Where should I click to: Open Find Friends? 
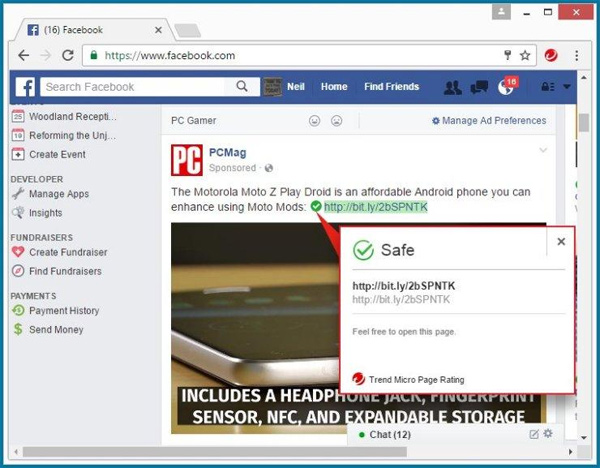point(391,86)
